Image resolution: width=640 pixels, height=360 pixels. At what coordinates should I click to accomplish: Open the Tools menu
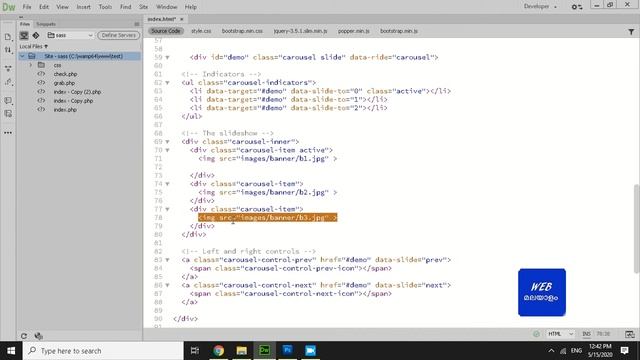105,7
